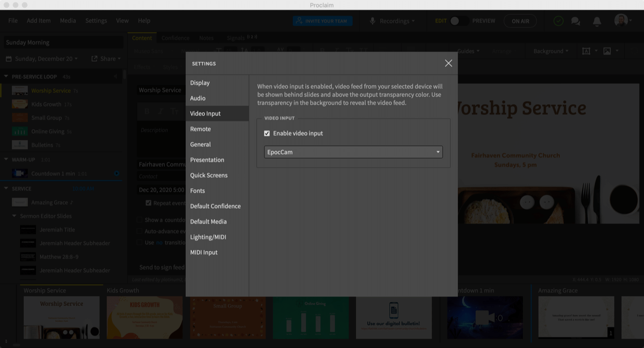This screenshot has height=348, width=644.
Task: Select Online Giving thumbnail in filmstrip
Action: click(x=311, y=317)
